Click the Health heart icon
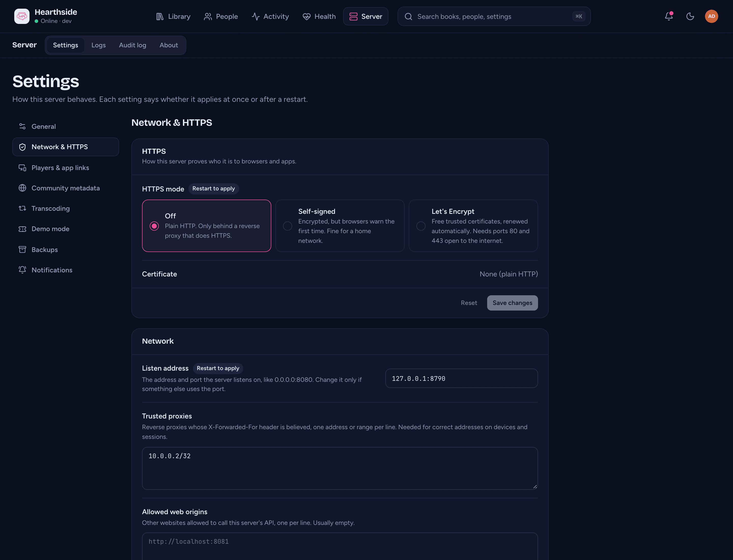Image resolution: width=733 pixels, height=560 pixels. tap(306, 16)
